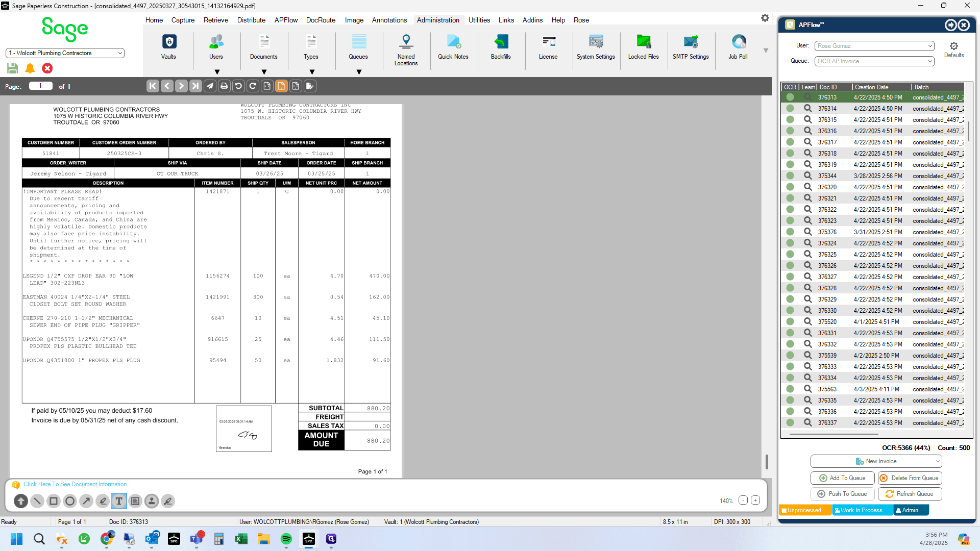Click the green save disk icon
Viewport: 980px width, 551px height.
pos(13,68)
